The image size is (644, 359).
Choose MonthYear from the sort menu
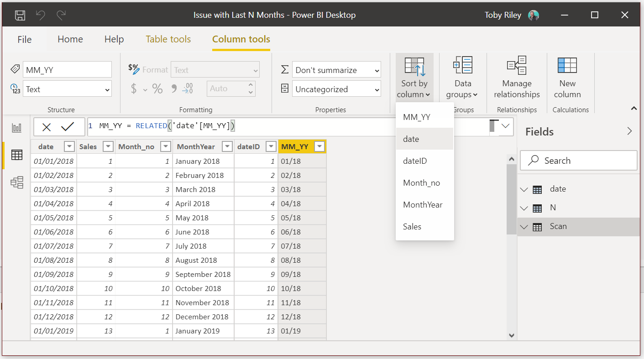pos(423,205)
